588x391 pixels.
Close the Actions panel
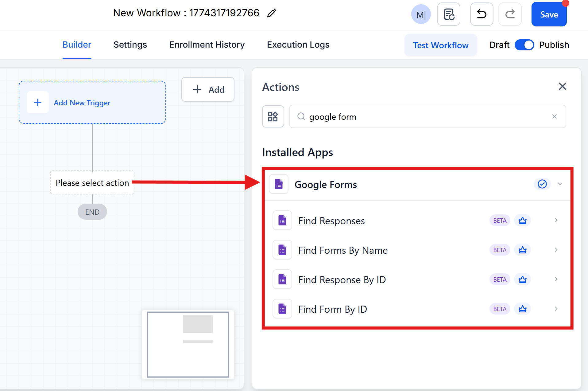pyautogui.click(x=562, y=87)
